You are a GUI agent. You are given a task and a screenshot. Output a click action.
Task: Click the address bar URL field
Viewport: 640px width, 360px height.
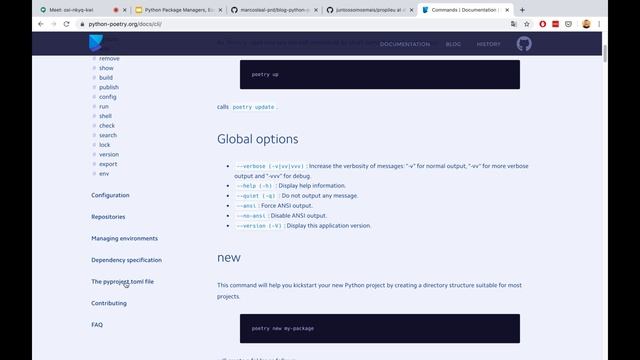coord(294,24)
